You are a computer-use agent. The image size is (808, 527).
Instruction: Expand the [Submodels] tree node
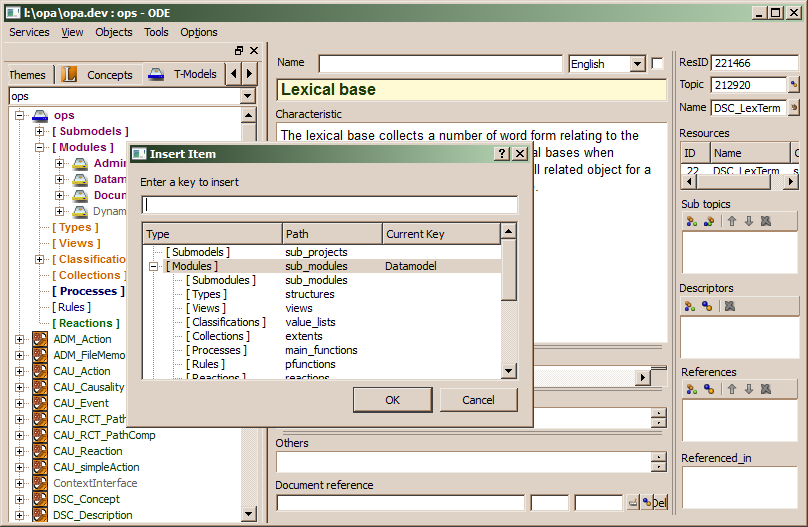40,132
